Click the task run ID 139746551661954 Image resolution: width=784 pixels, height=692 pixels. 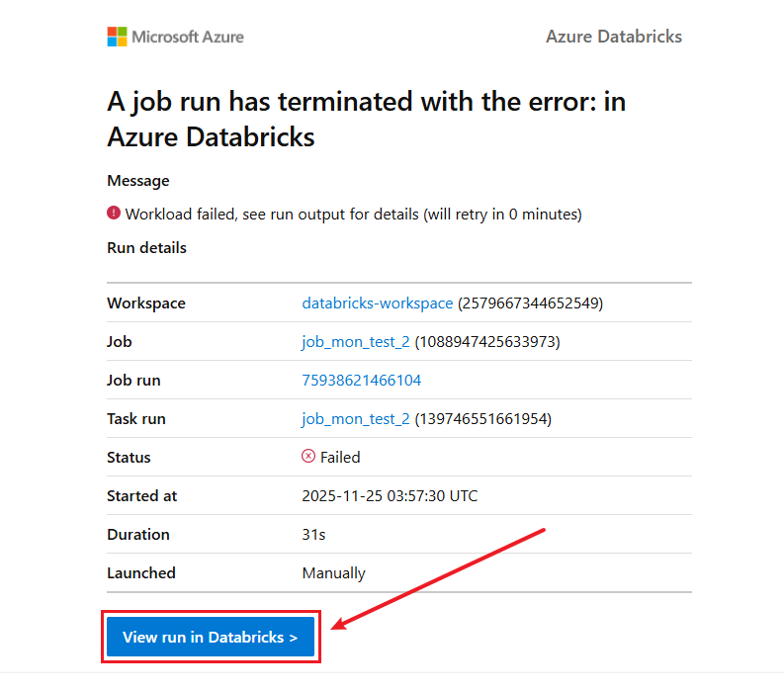482,419
